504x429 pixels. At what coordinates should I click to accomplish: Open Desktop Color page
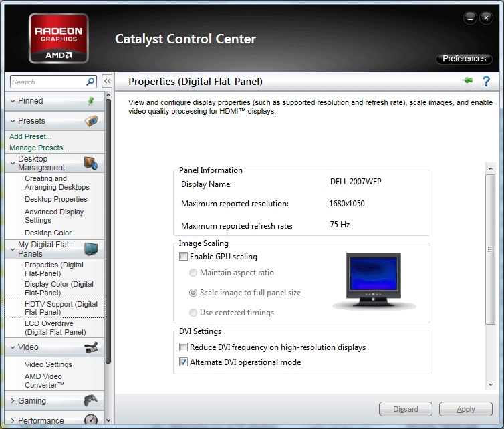tap(48, 233)
